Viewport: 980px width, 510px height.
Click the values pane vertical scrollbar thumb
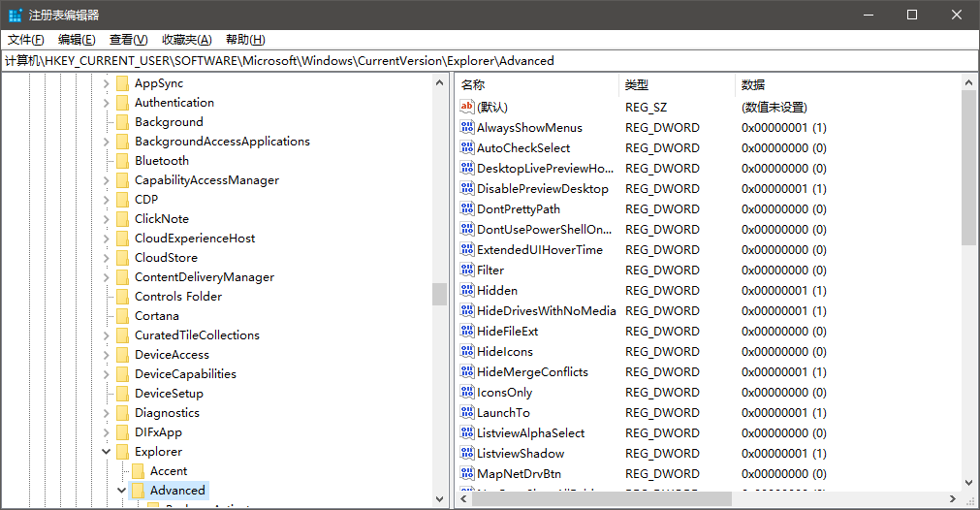pyautogui.click(x=968, y=168)
